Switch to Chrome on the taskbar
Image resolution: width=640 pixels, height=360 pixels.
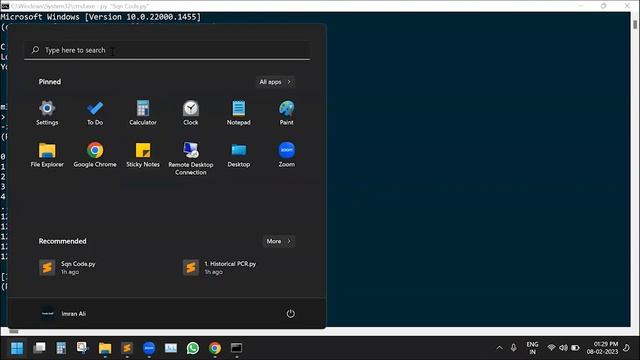[215, 348]
